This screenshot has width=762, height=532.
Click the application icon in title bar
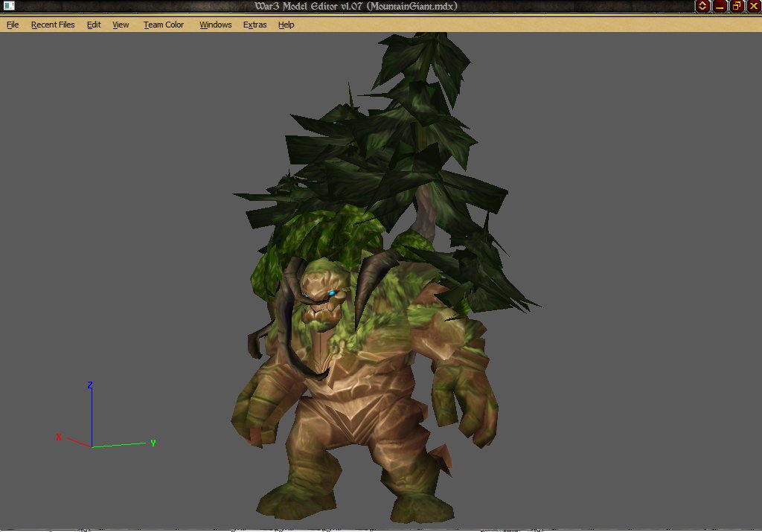(x=9, y=6)
